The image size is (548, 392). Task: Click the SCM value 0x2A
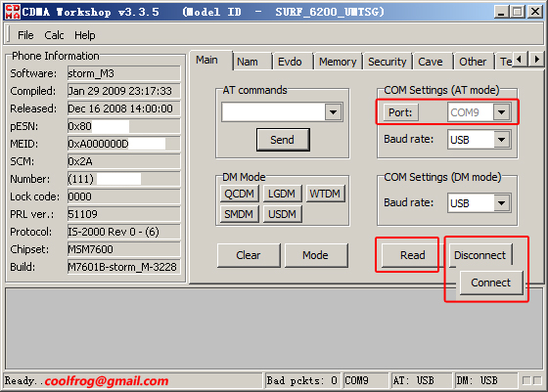(124, 161)
